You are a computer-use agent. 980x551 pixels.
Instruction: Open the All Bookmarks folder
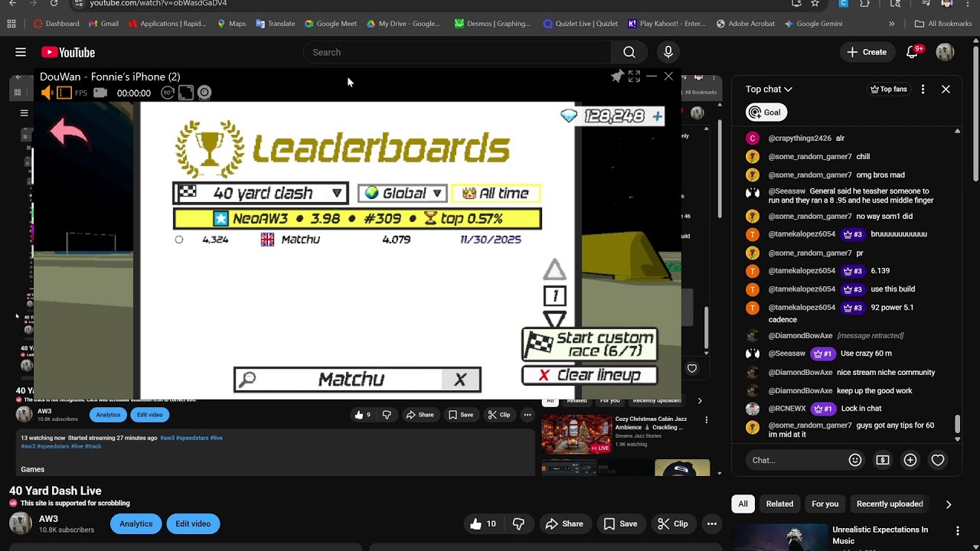point(943,24)
